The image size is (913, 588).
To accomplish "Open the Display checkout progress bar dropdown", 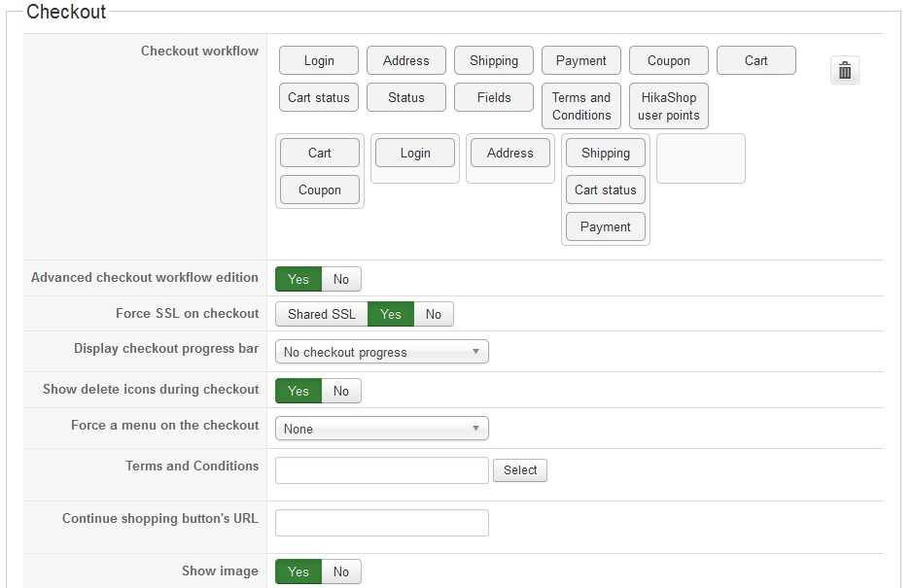I will click(381, 352).
